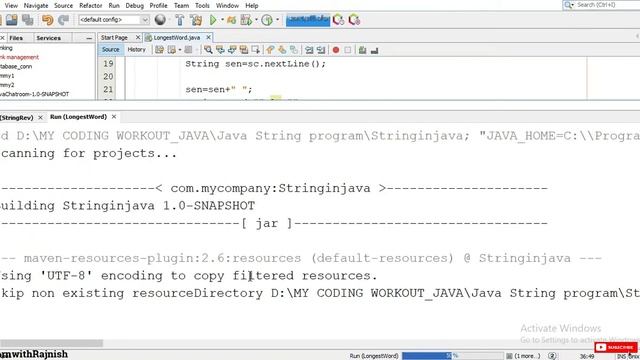
Task: Minimize the projects panel with dash button
Action: 89,38
